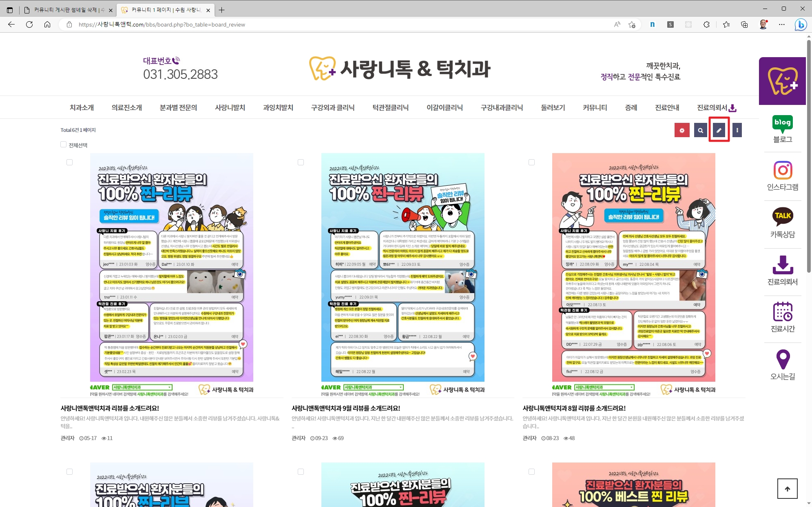Click the red settings gear button
This screenshot has width=812, height=507.
[x=682, y=131]
